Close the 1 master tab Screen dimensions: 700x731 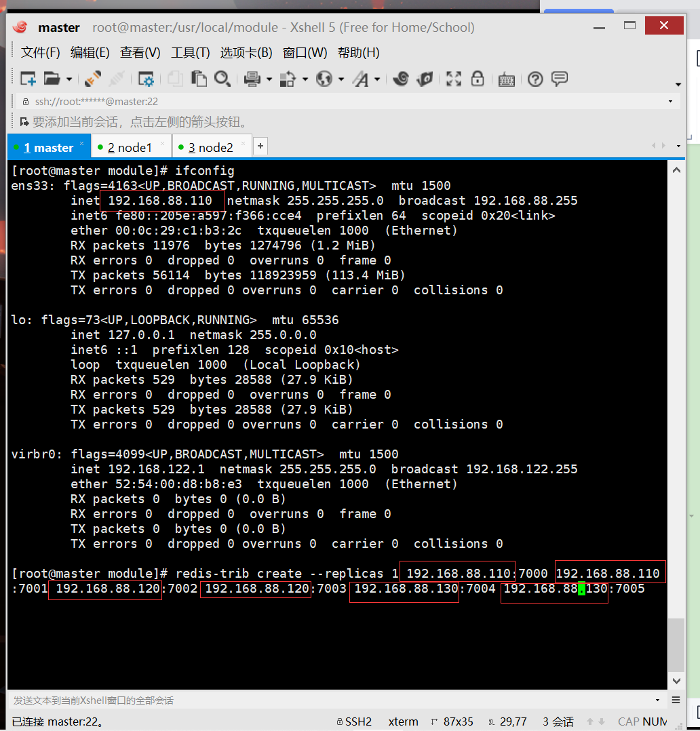81,143
